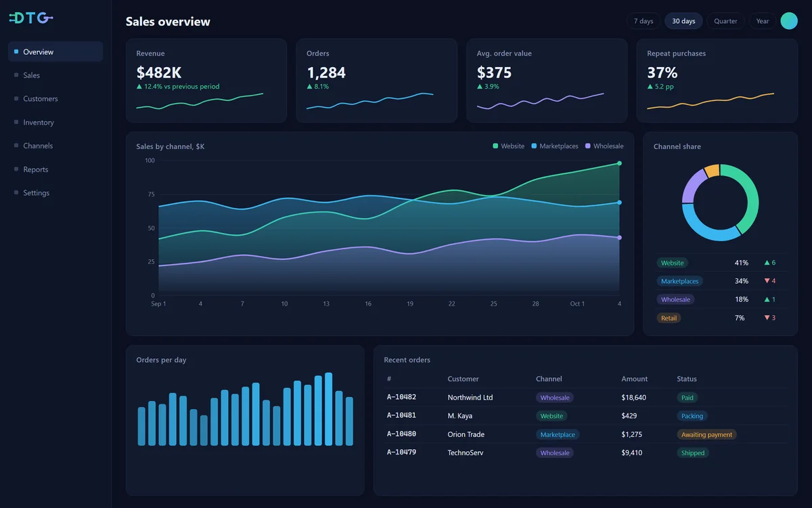This screenshot has height=508, width=812.
Task: Click the Marketplace badge for Orion Trade
Action: coord(558,434)
